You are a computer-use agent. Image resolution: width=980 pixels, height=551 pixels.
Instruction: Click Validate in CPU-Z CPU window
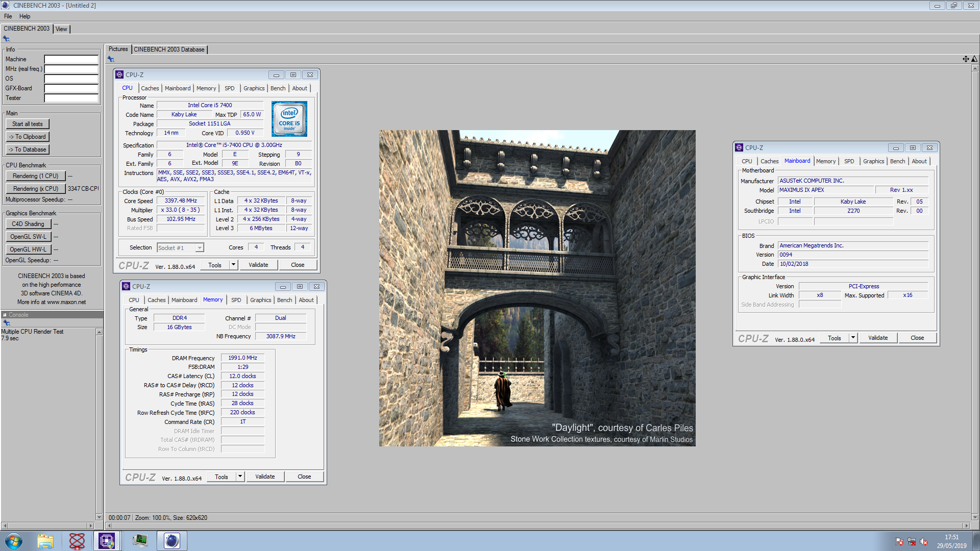258,265
